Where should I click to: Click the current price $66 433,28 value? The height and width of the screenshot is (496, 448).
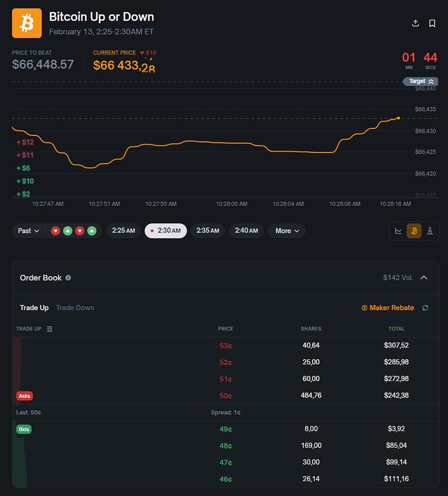124,66
